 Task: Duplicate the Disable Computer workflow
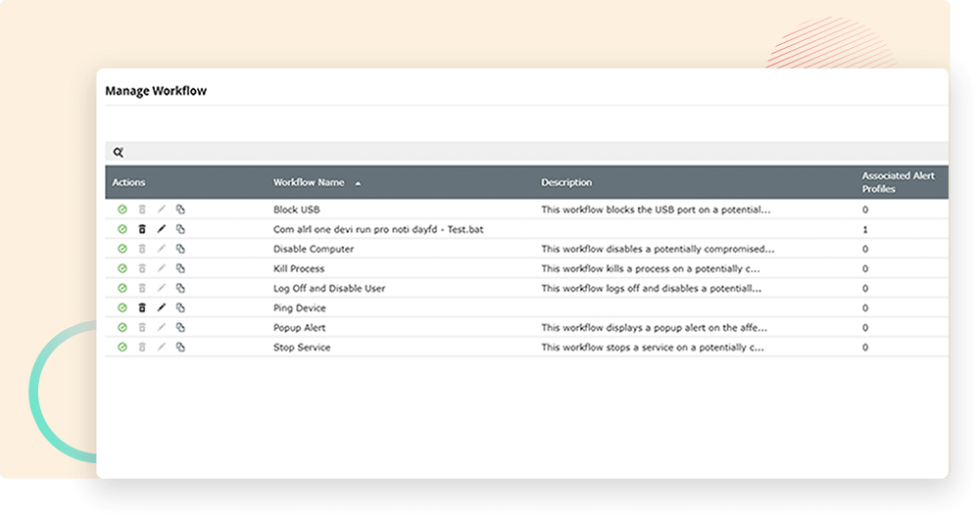pos(180,249)
